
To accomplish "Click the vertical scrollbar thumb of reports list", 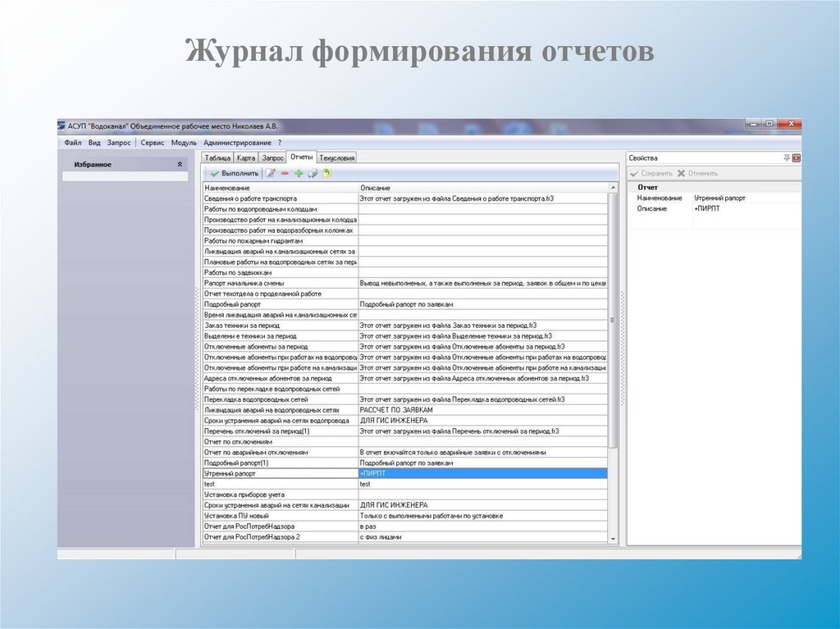I will (x=613, y=320).
